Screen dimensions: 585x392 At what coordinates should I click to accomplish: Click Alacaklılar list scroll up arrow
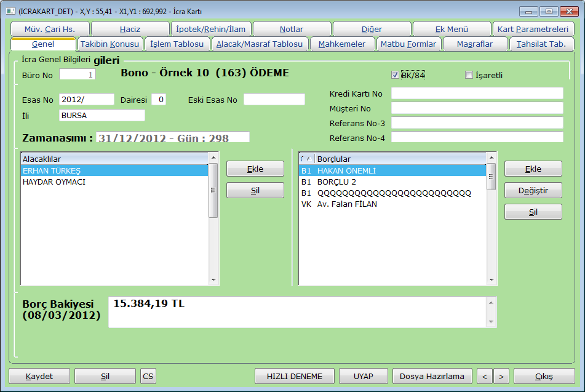tap(213, 158)
